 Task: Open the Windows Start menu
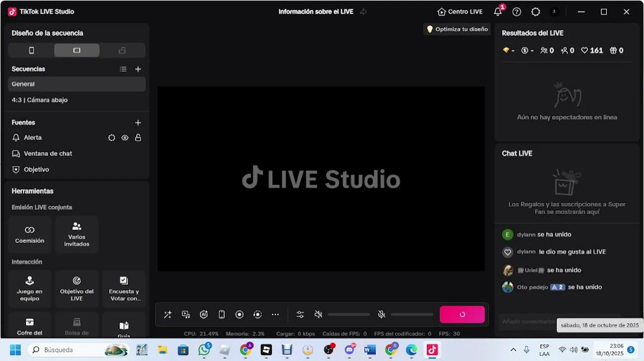[15, 349]
